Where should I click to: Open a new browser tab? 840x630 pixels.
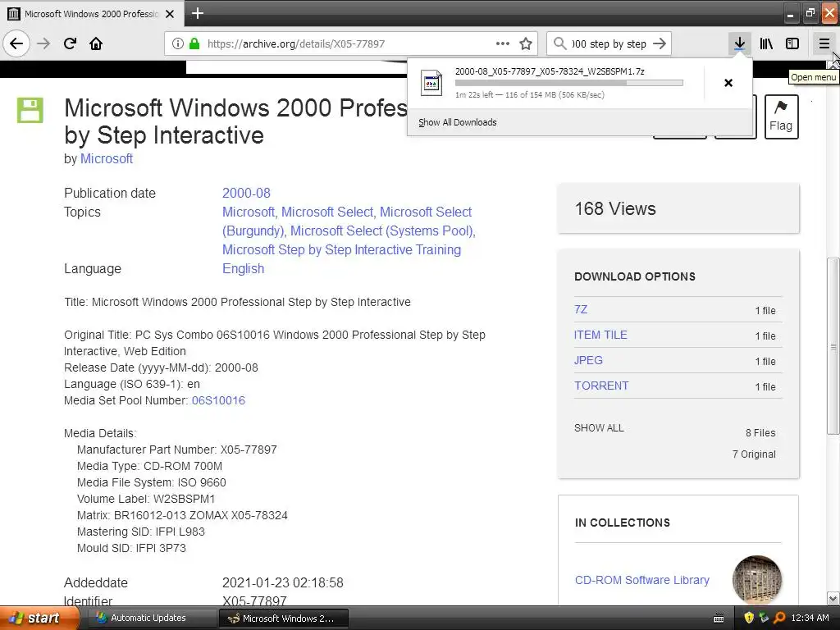pos(197,13)
